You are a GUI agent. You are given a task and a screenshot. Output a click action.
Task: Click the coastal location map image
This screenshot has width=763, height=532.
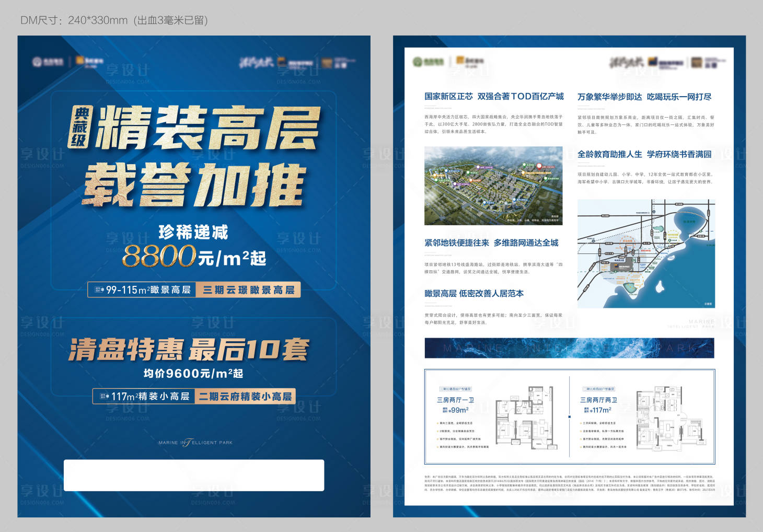click(x=646, y=253)
